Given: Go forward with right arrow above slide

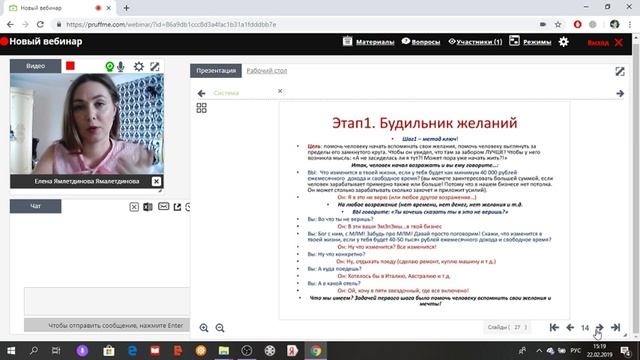Looking at the screenshot, I should tap(620, 93).
